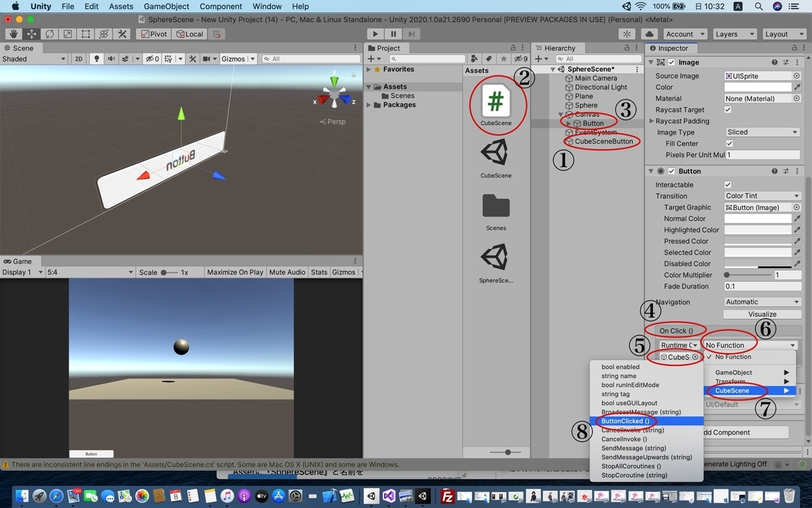The width and height of the screenshot is (812, 508).
Task: Click search by type icon in Project
Action: point(475,59)
